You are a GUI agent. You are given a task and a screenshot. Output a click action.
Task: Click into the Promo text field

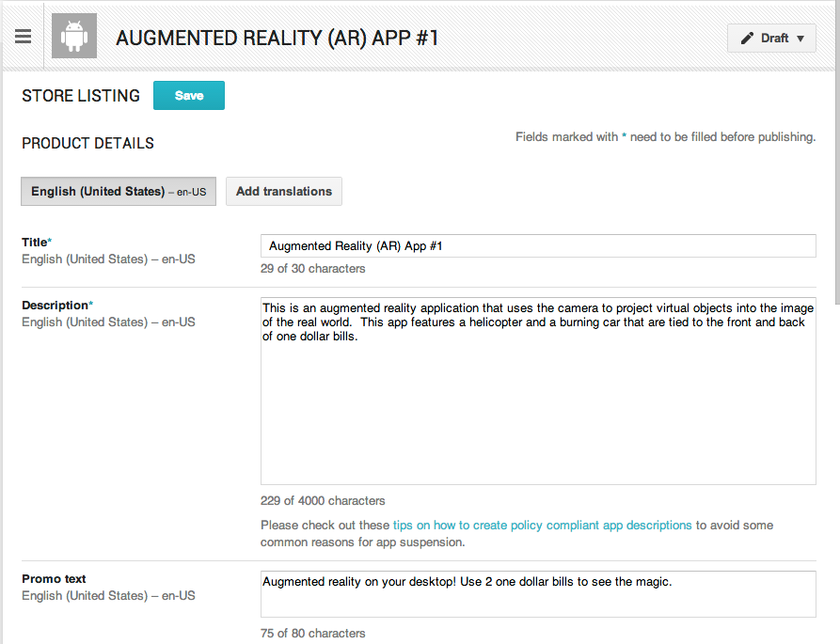(x=538, y=593)
